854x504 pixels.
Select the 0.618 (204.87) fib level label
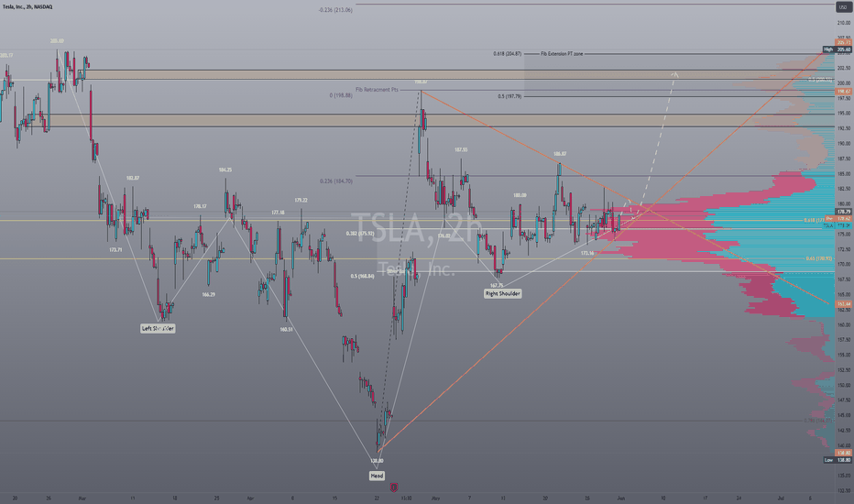coord(507,54)
